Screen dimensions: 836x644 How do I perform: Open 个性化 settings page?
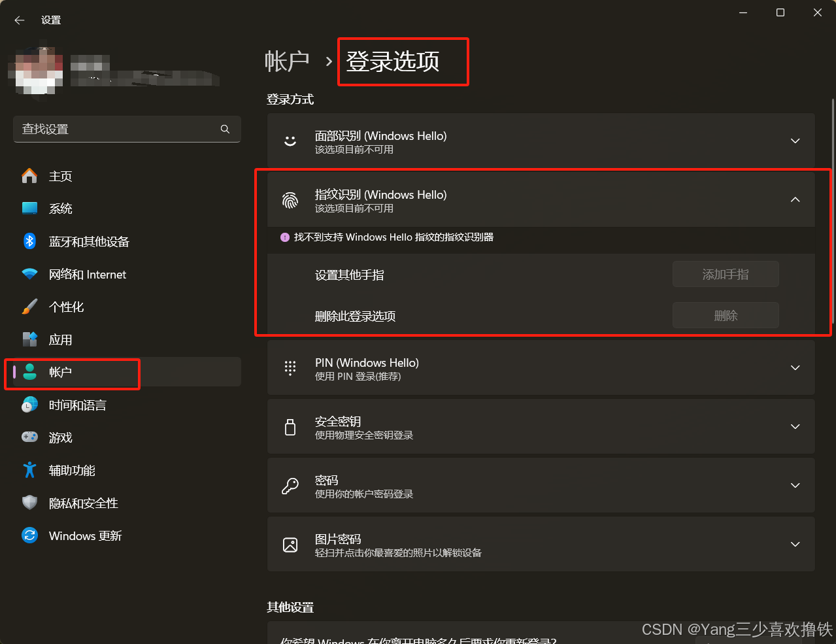(127, 307)
